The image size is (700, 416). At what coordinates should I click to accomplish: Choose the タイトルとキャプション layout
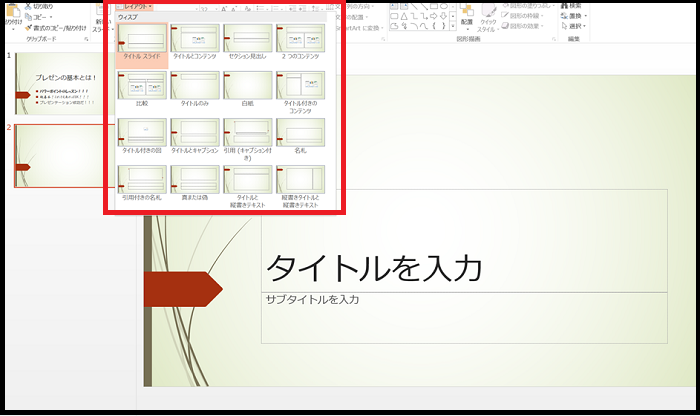tap(195, 136)
